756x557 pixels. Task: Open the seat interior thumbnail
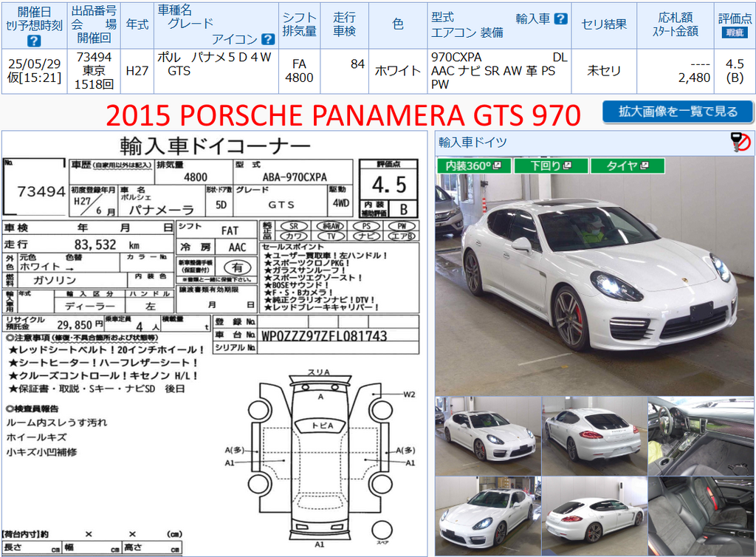point(701,516)
